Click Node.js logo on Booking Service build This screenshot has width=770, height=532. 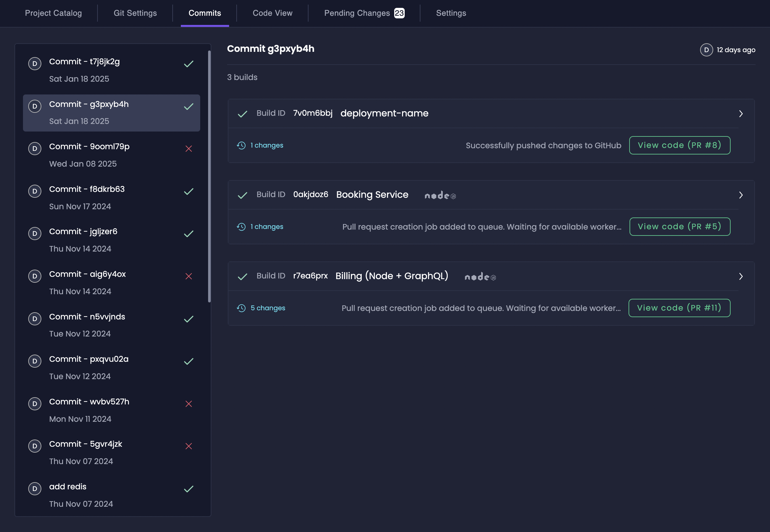pyautogui.click(x=440, y=195)
